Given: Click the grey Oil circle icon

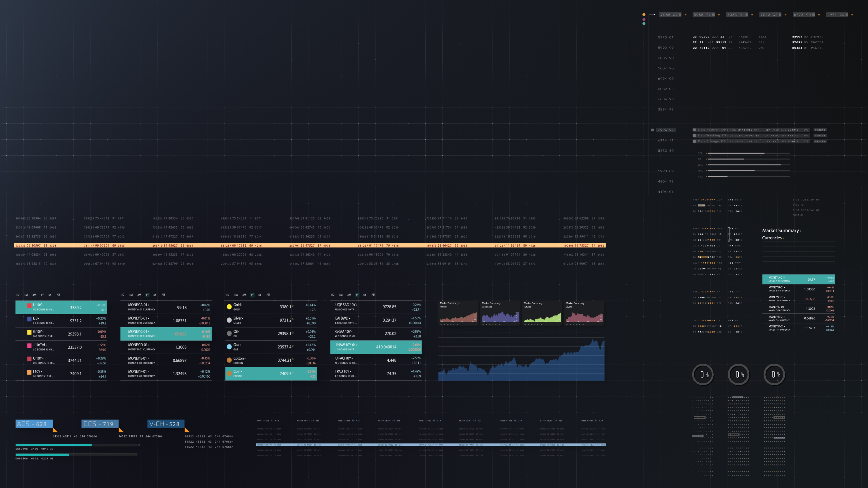Looking at the screenshot, I should coord(229,333).
